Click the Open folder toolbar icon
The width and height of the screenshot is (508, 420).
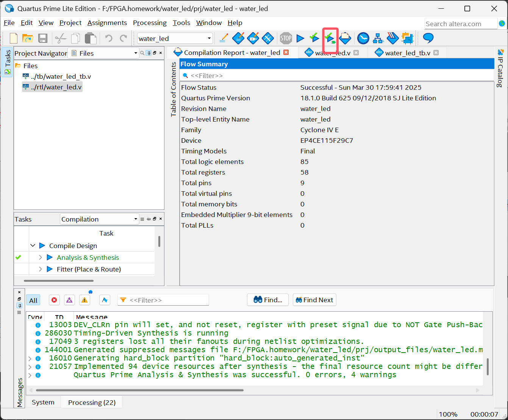point(27,38)
